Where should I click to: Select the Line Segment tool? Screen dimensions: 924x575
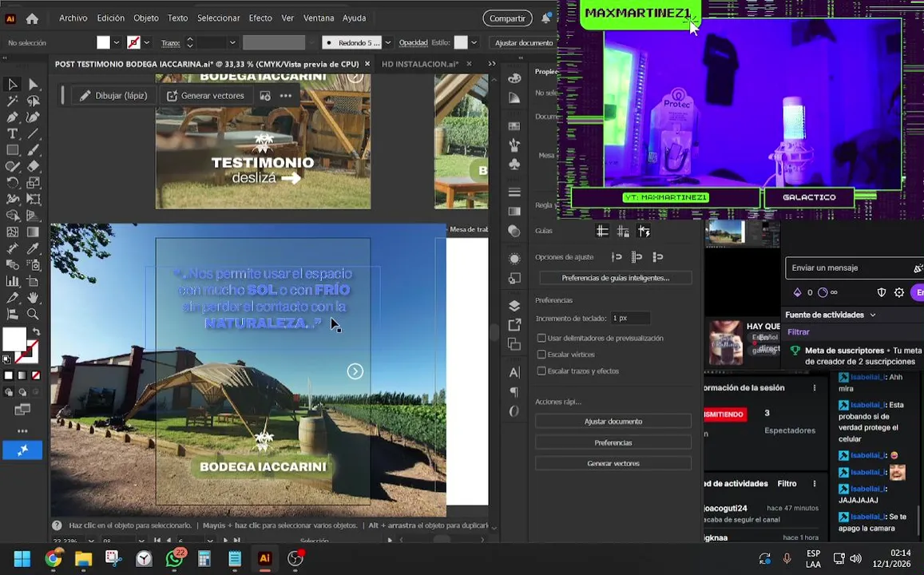tap(33, 133)
